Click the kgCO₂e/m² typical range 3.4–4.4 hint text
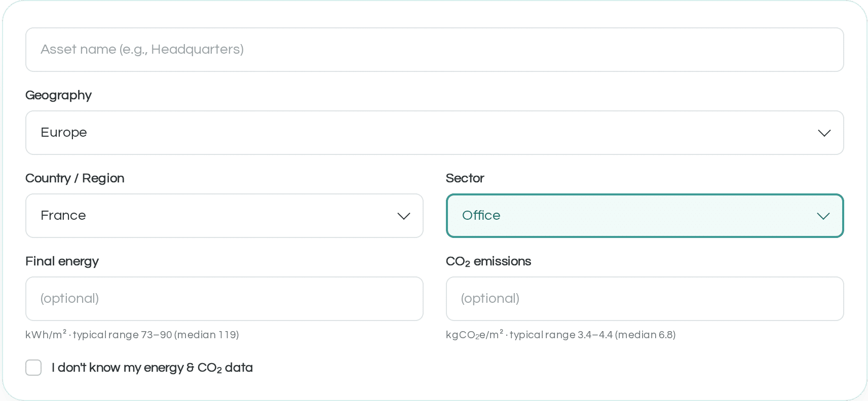Viewport: 868px width, 401px height. click(x=560, y=335)
